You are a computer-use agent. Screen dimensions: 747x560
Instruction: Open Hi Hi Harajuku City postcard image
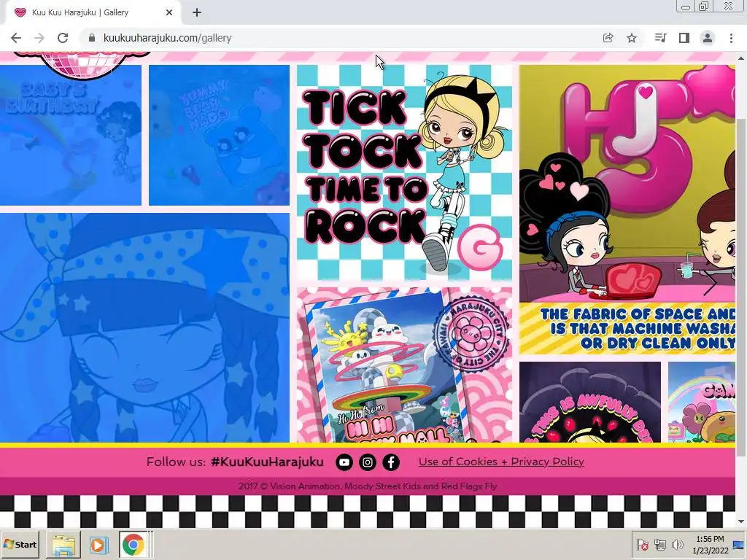[404, 365]
